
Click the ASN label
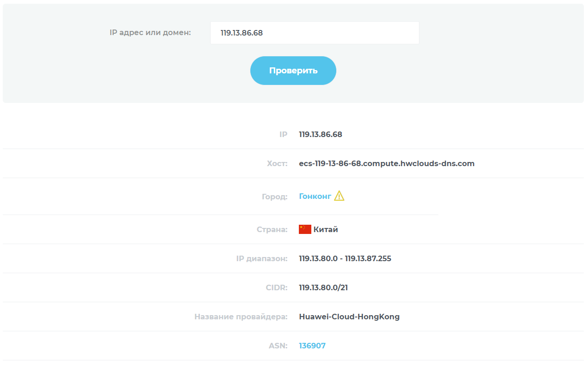278,346
